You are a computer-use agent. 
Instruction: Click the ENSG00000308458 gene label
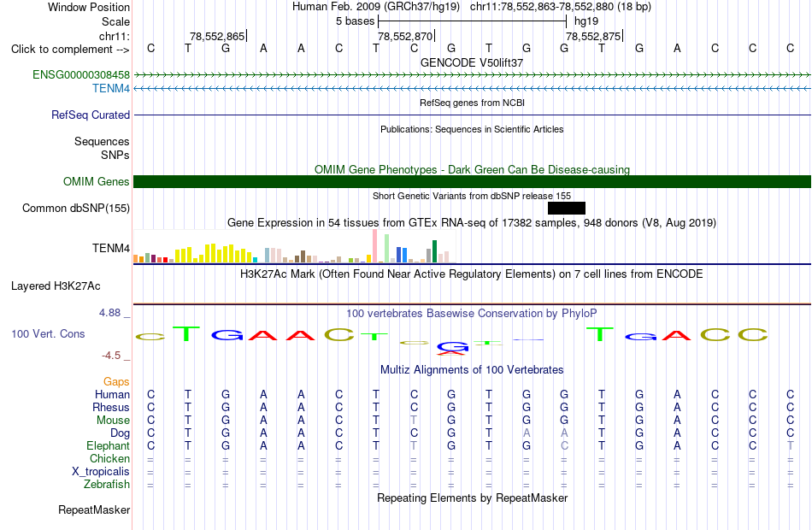(81, 74)
